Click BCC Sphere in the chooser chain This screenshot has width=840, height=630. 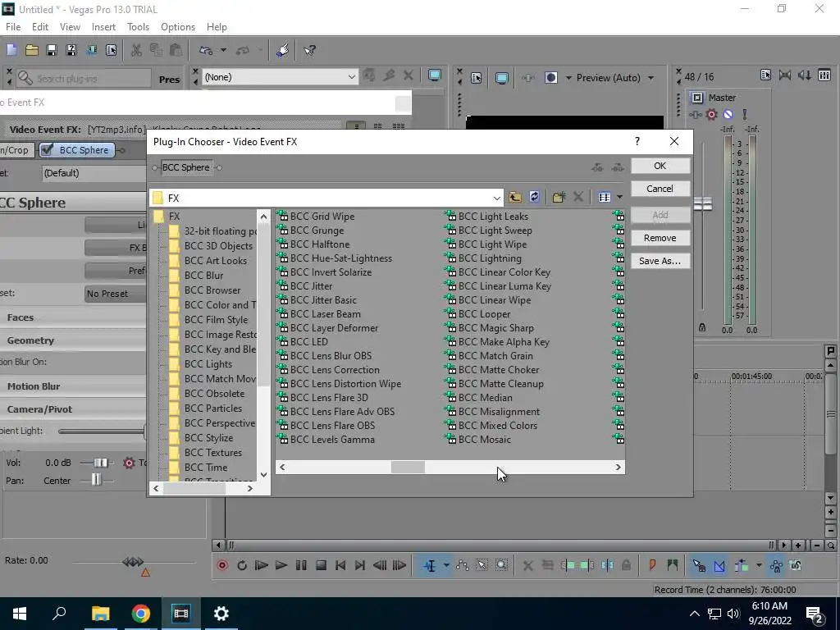[x=186, y=167]
